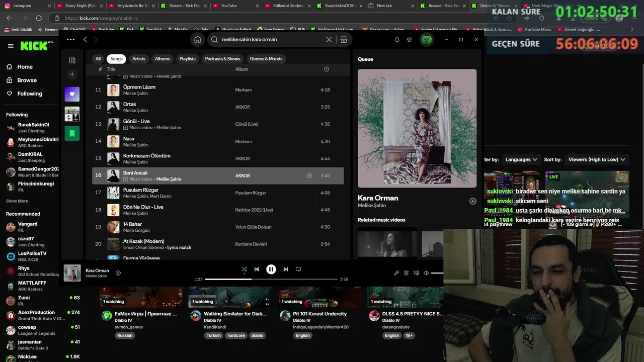Switch to Genres & Moods results
The image size is (644, 362).
coord(266,59)
